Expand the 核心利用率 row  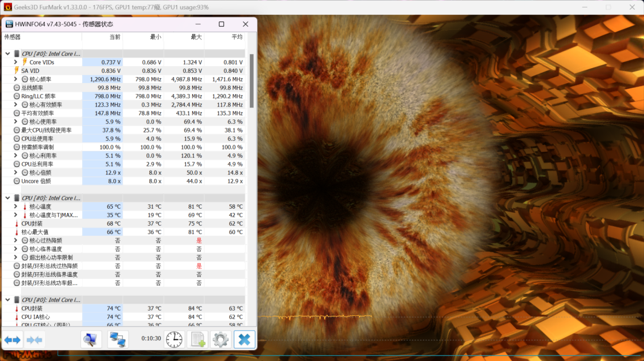16,156
